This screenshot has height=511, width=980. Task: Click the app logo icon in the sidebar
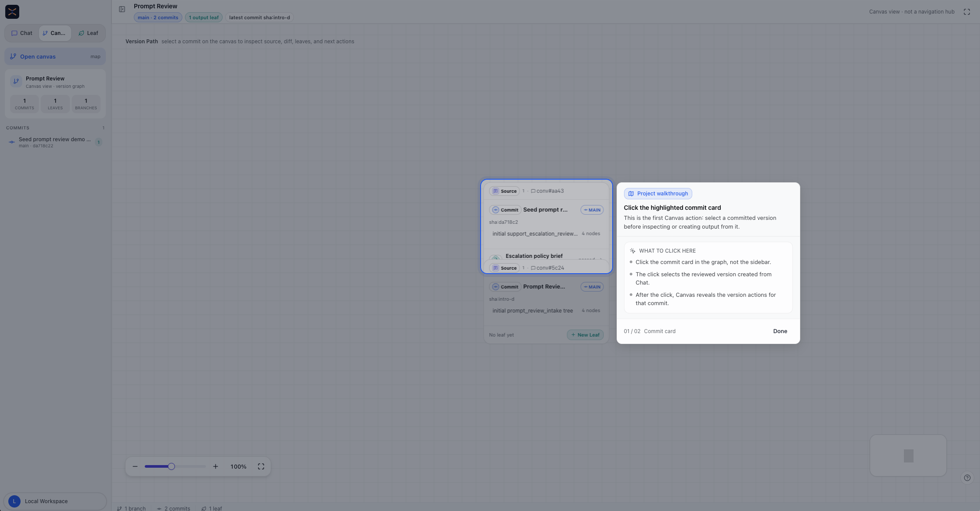click(x=12, y=12)
